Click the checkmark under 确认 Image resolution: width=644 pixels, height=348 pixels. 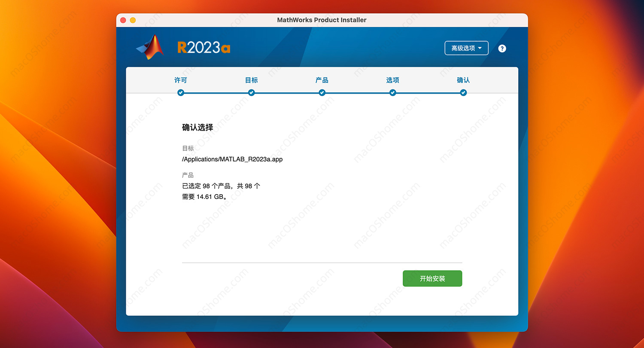pos(463,92)
